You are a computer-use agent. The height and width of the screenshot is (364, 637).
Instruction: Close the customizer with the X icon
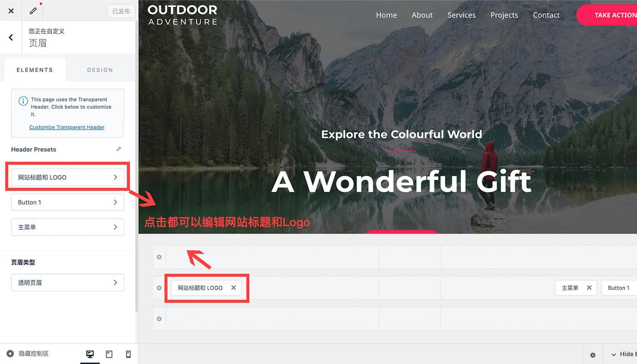11,11
